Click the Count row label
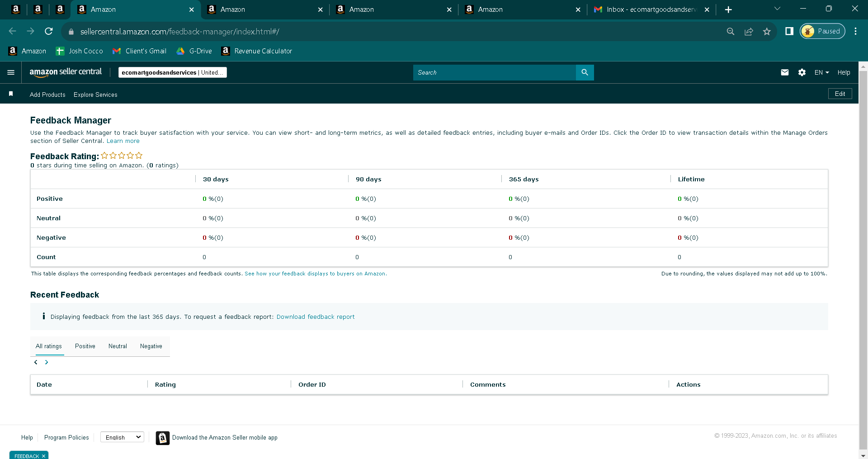This screenshot has width=868, height=459. pos(46,257)
